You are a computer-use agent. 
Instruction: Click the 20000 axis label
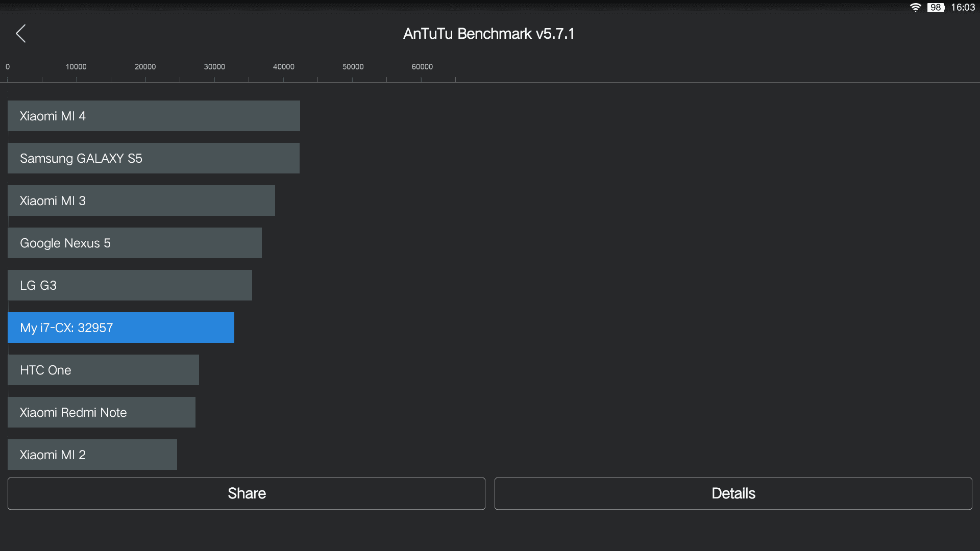(x=145, y=67)
